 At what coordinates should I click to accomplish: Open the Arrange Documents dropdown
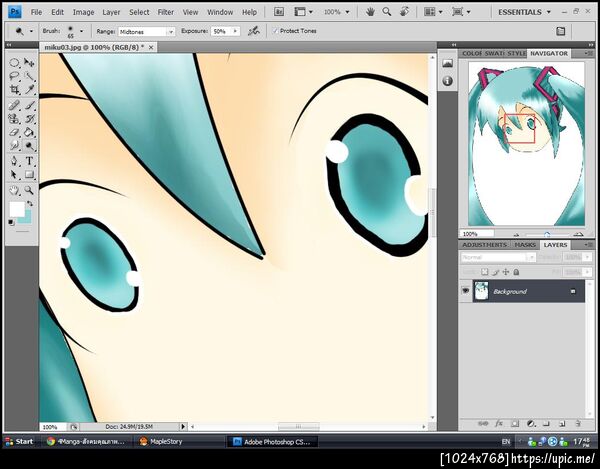433,12
